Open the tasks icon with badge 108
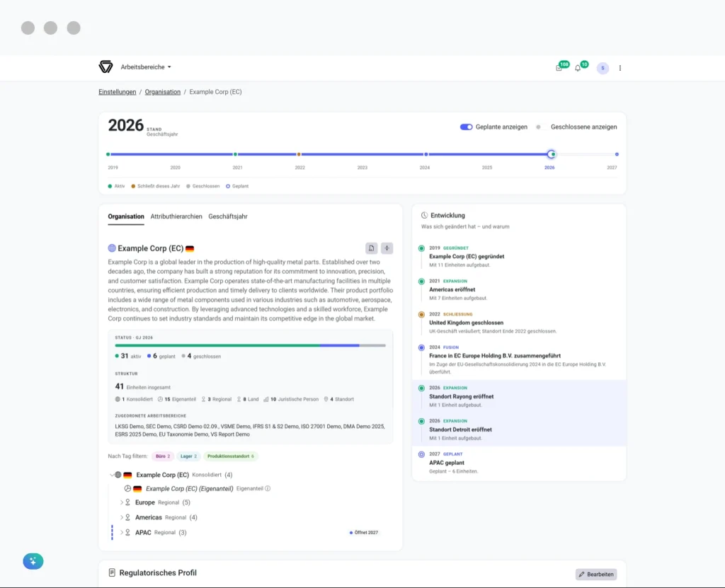 (559, 68)
